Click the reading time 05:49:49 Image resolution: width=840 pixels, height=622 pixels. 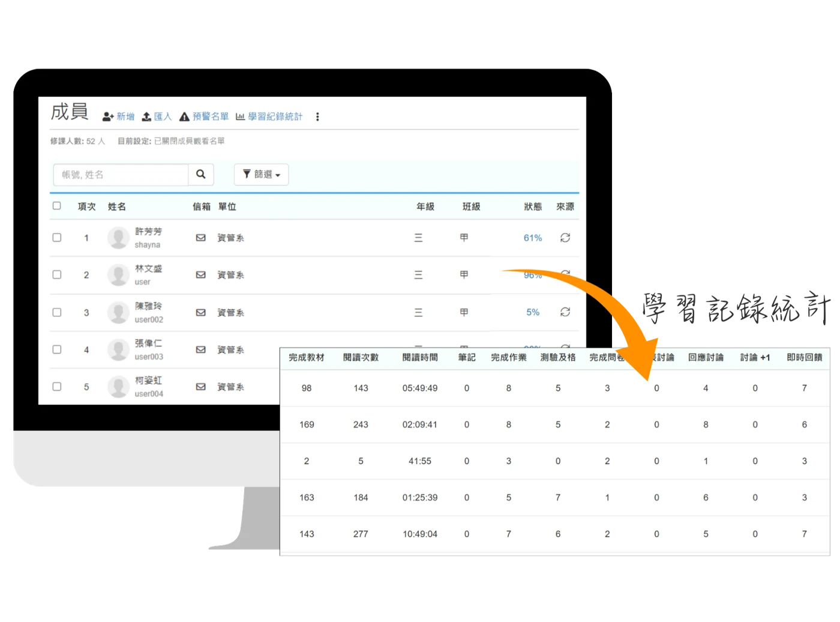pos(420,388)
